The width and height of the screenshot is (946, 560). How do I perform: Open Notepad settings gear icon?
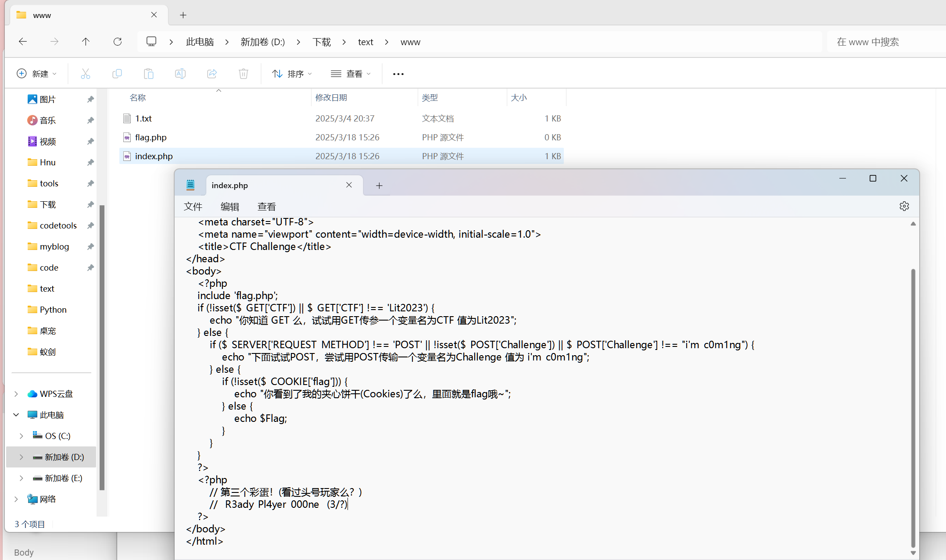pos(904,206)
